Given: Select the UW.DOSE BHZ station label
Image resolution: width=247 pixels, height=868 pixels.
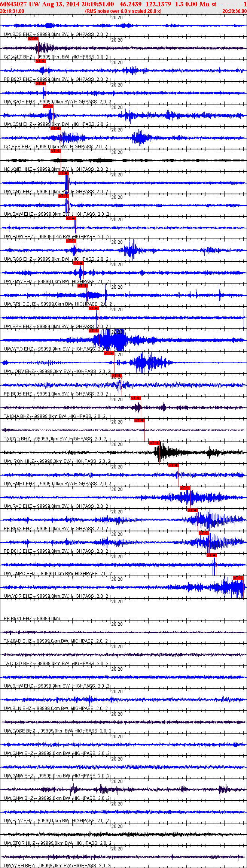Looking at the screenshot, I should (x=19, y=731).
